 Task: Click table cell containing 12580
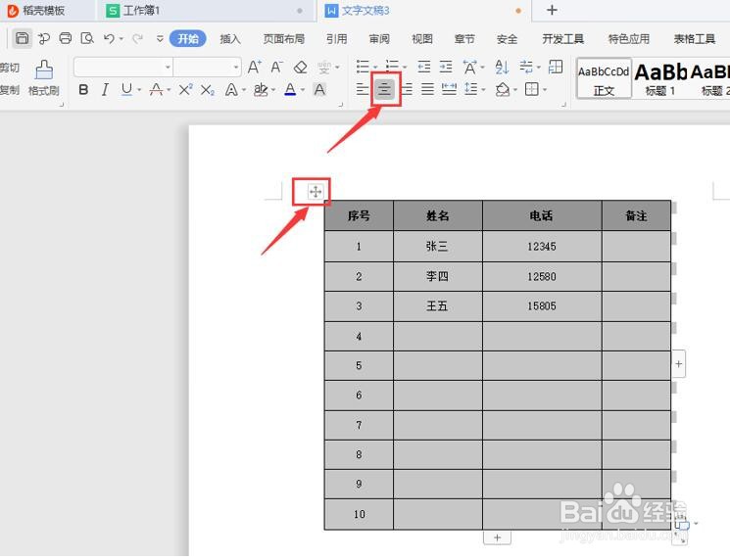click(542, 277)
